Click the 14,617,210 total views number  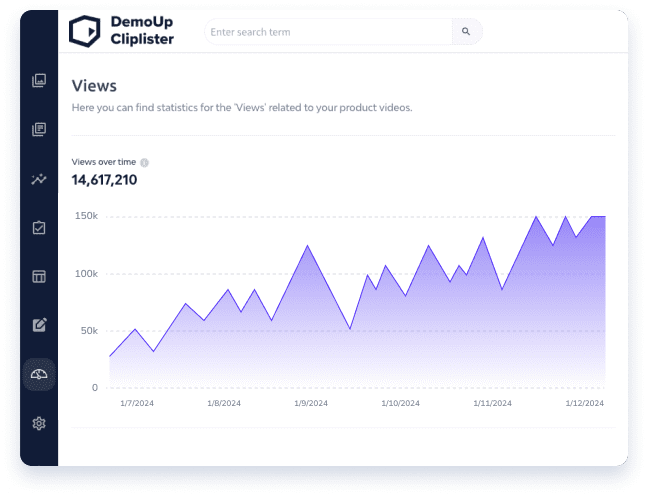(x=105, y=180)
